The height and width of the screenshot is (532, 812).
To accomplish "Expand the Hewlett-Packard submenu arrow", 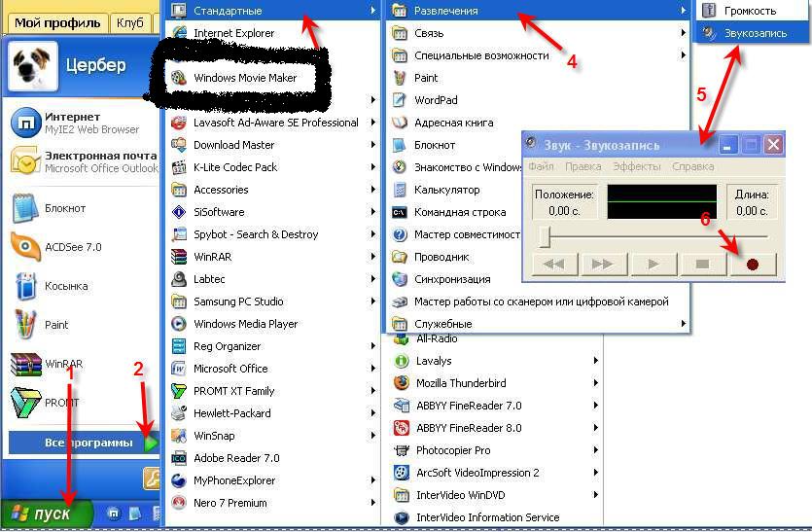I will click(x=372, y=412).
